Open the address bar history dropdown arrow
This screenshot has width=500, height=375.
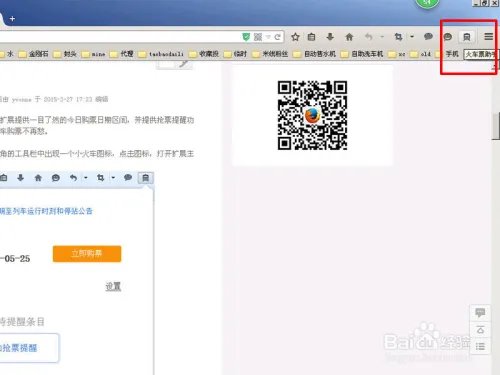(x=268, y=37)
